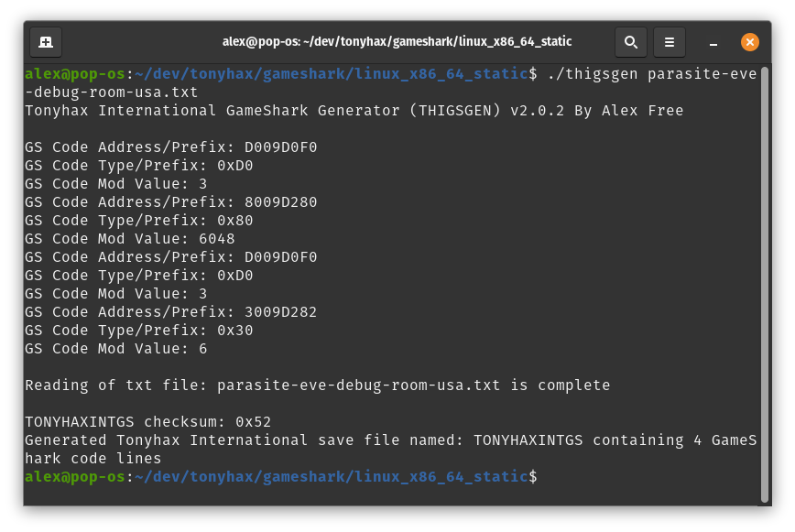Screen dimensions: 795x532
Task: Click the window title text
Action: [x=397, y=41]
